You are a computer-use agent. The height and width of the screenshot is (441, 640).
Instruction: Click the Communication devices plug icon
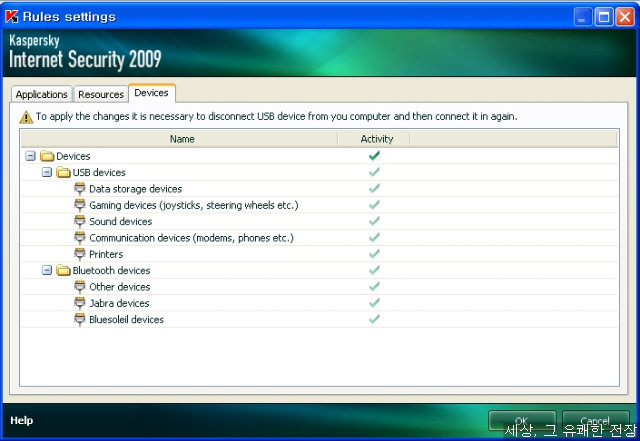point(80,238)
